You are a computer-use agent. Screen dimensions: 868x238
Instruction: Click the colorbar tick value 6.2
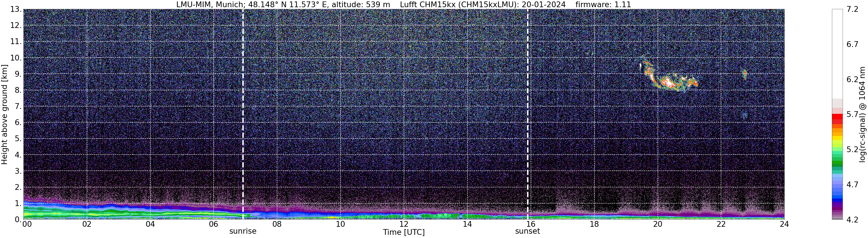[x=852, y=79]
